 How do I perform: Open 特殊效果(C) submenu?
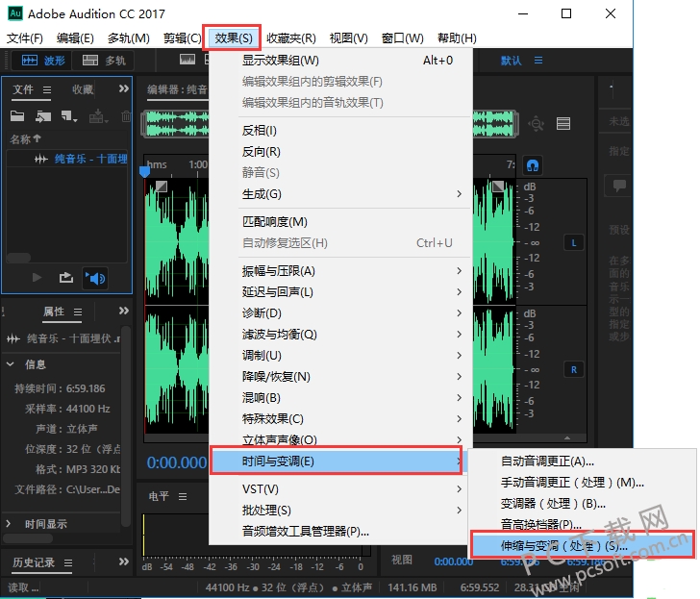(x=340, y=418)
